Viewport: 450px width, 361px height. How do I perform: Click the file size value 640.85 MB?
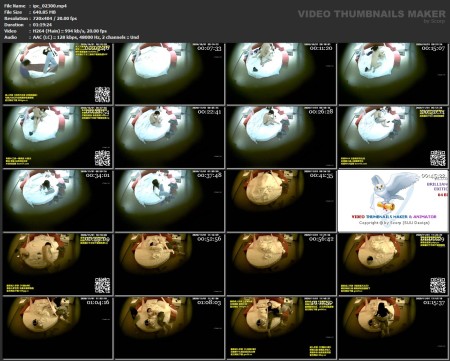coord(44,12)
